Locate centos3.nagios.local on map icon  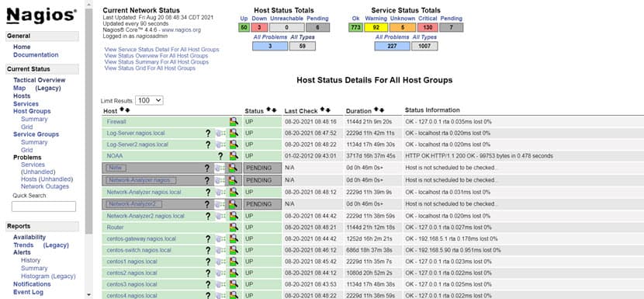(x=220, y=284)
